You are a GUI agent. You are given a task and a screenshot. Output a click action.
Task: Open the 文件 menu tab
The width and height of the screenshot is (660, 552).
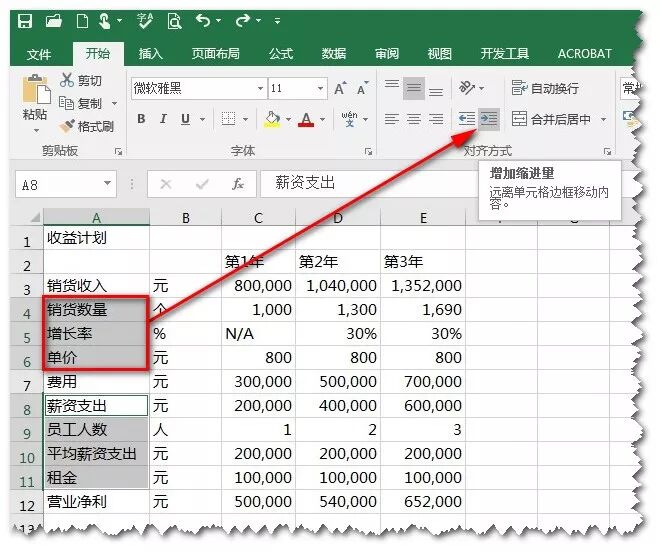pyautogui.click(x=39, y=54)
